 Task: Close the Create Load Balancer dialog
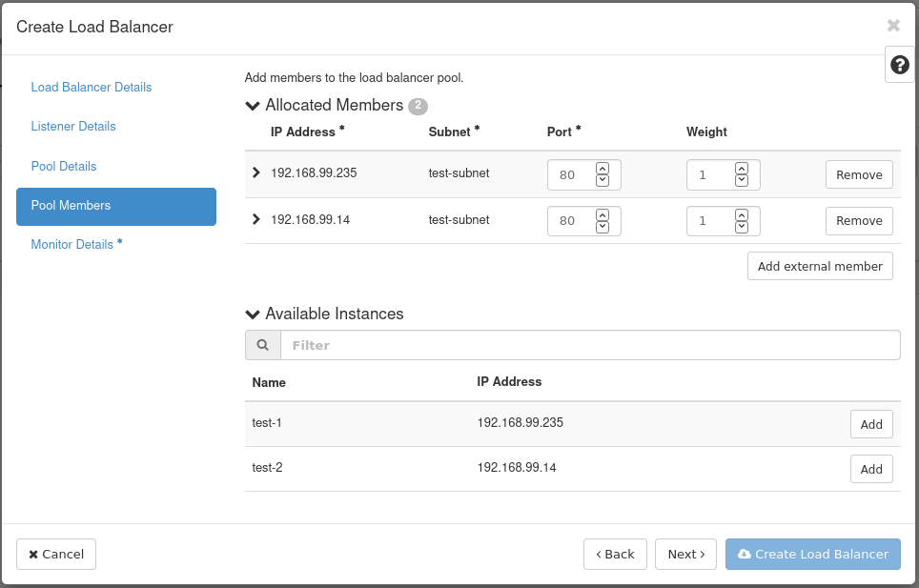tap(893, 26)
